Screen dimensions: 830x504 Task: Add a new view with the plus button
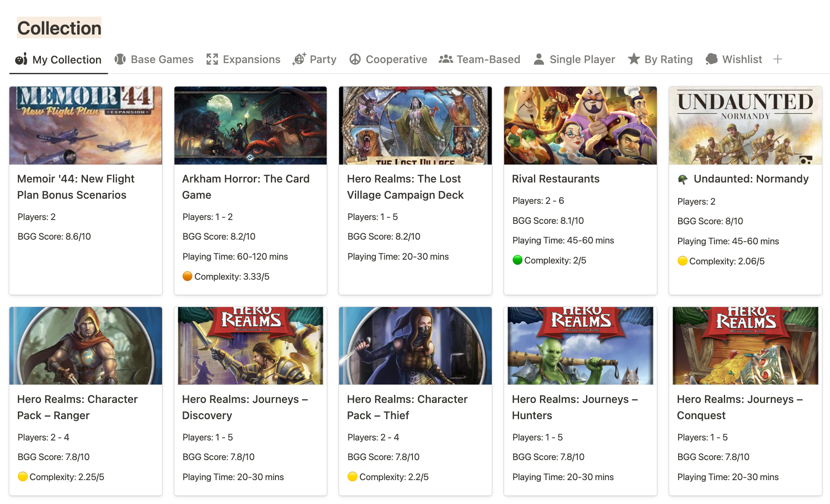coord(778,59)
